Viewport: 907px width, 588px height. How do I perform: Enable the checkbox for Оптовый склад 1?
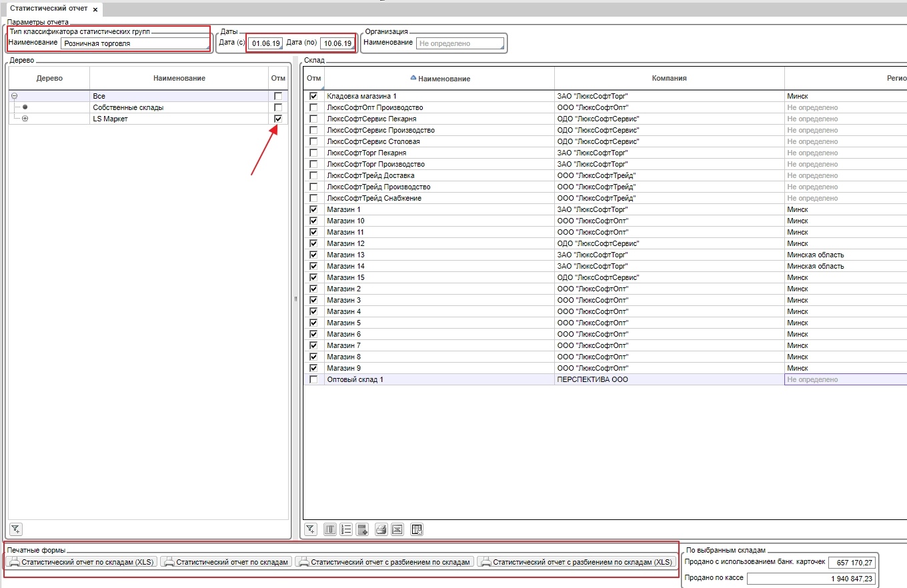point(313,379)
